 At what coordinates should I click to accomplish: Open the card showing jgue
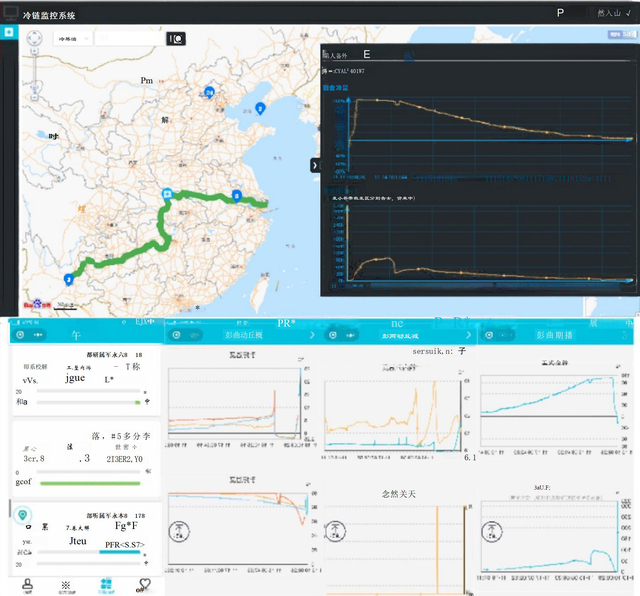[86, 381]
